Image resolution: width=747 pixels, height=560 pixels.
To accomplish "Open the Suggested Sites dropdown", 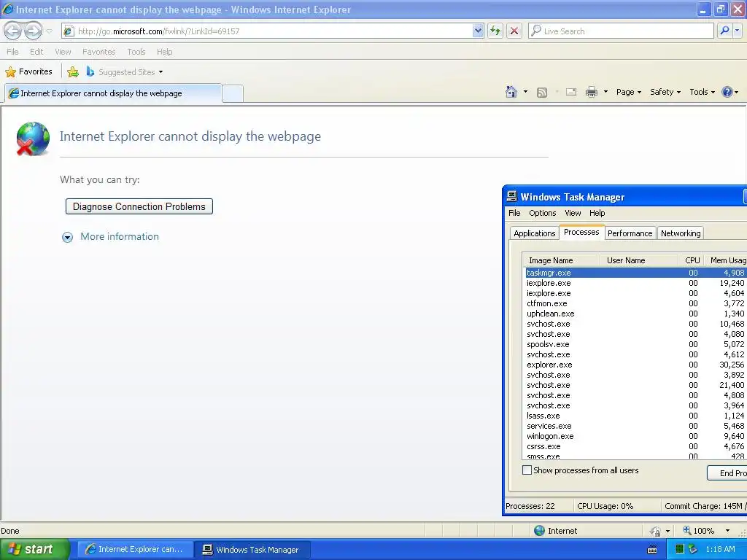I will (125, 72).
